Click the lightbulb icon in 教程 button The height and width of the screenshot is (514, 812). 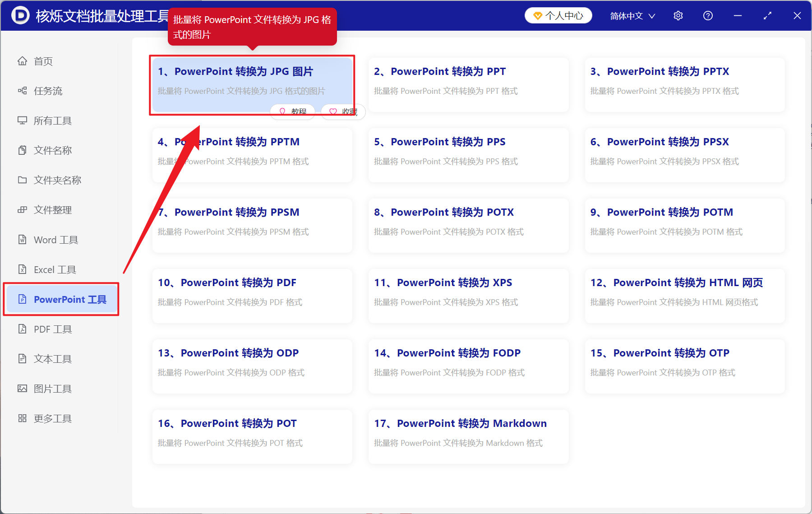point(282,111)
